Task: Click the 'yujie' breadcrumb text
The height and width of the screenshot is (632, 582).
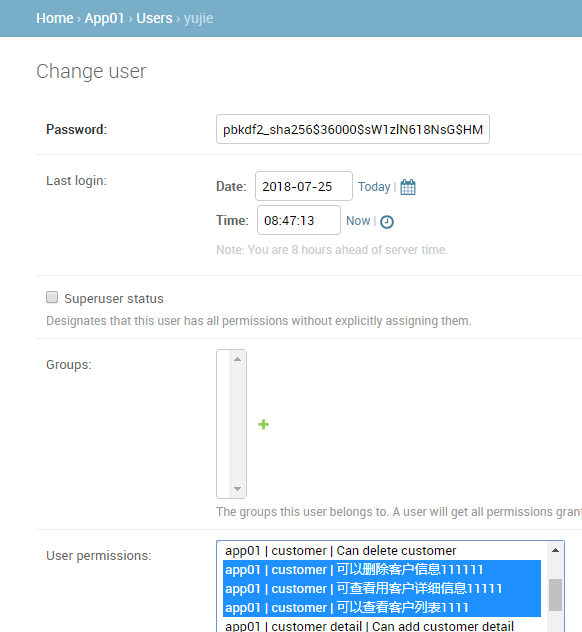Action: pos(198,19)
